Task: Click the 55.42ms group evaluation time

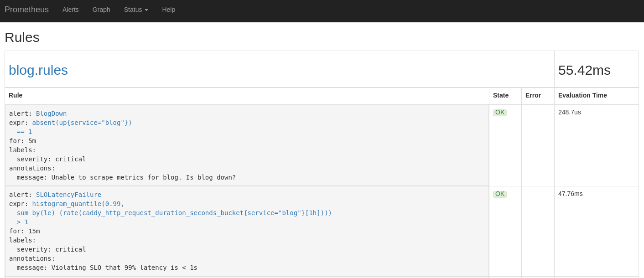Action: click(584, 70)
